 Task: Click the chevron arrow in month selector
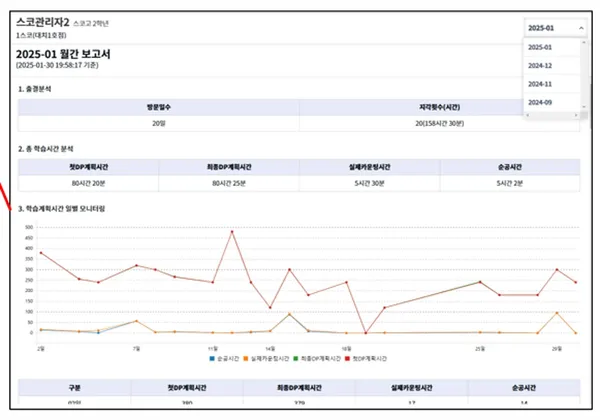581,28
